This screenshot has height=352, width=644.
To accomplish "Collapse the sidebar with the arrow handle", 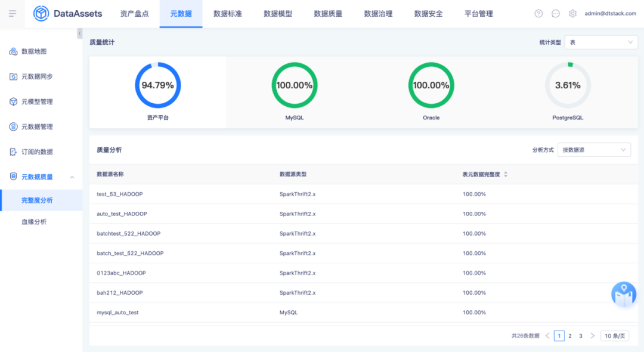I will (80, 33).
